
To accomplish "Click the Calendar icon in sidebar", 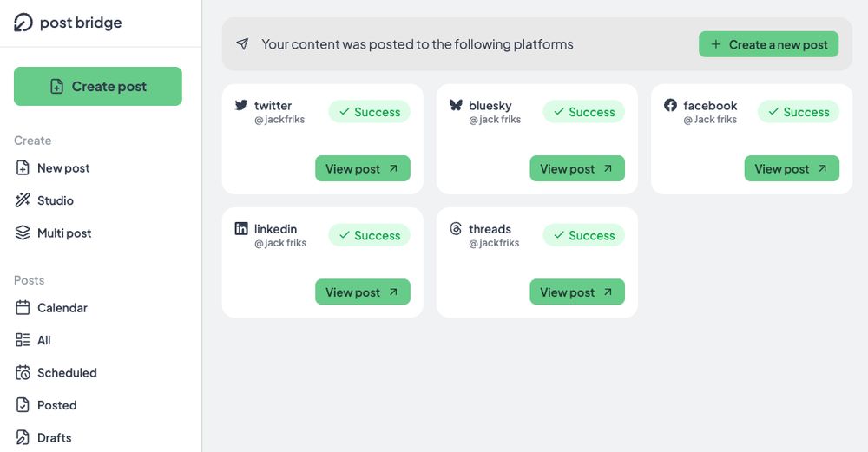I will (x=23, y=308).
